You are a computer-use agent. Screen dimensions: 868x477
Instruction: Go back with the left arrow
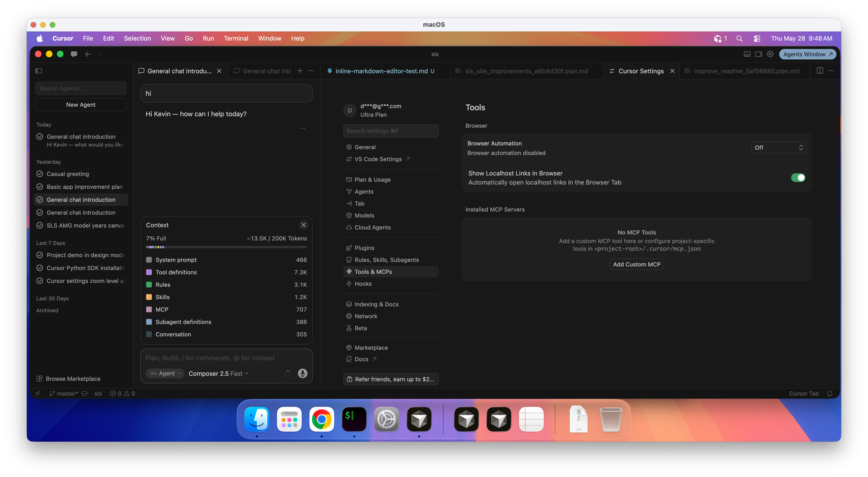click(88, 54)
